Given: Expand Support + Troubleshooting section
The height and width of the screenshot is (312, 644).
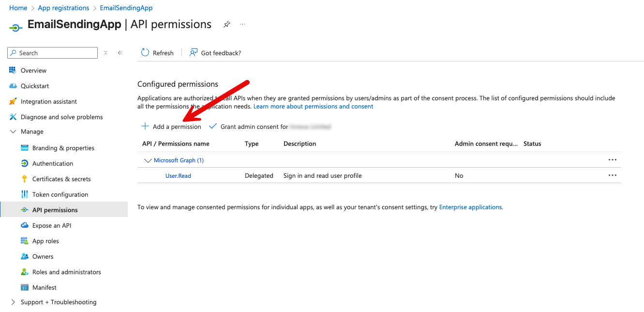Looking at the screenshot, I should pos(13,302).
